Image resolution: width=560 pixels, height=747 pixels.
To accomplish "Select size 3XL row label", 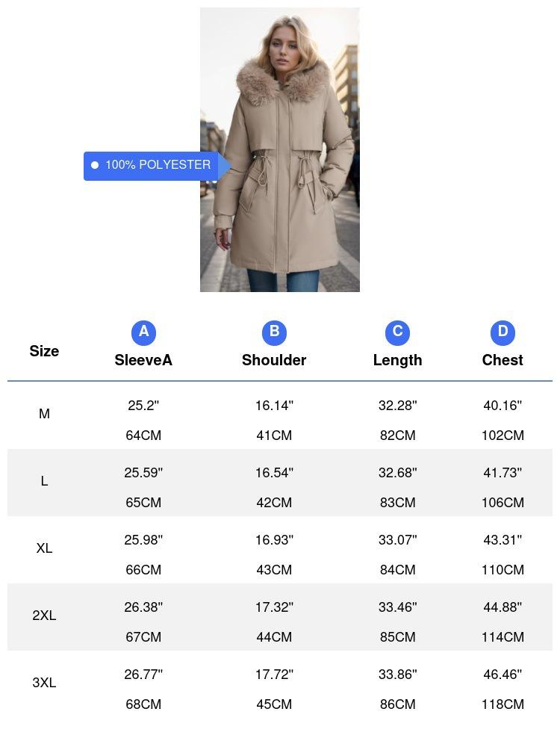I will [44, 683].
